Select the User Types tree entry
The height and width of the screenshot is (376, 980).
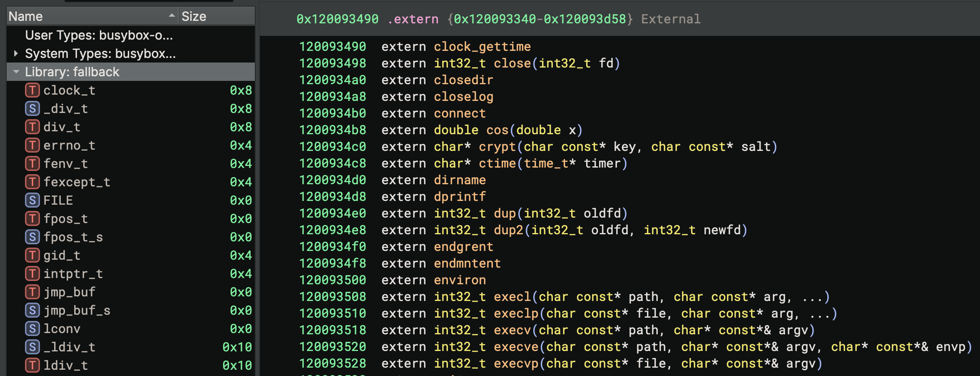[x=99, y=35]
